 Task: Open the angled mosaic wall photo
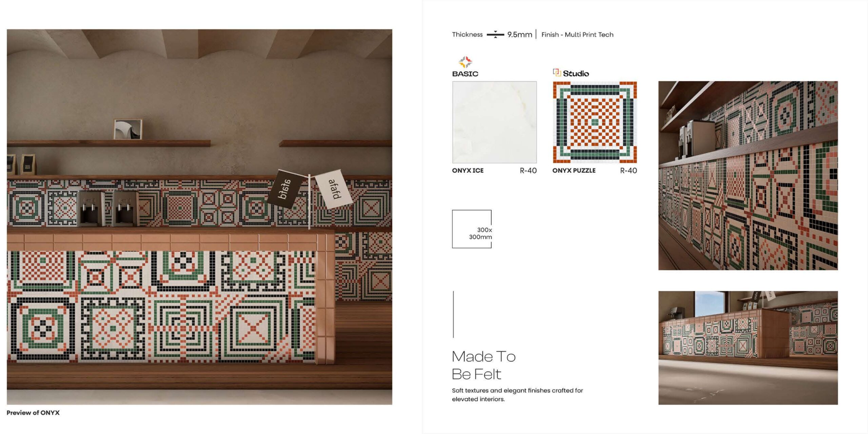pyautogui.click(x=748, y=176)
